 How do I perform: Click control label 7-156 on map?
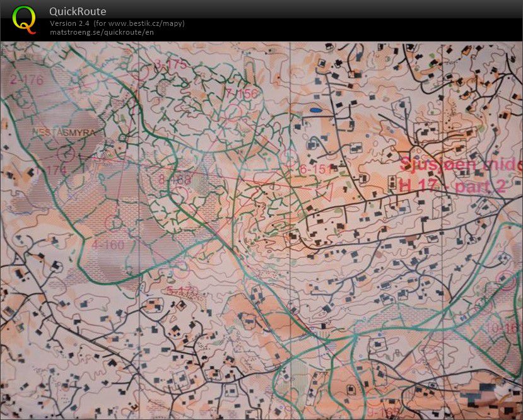coord(242,94)
